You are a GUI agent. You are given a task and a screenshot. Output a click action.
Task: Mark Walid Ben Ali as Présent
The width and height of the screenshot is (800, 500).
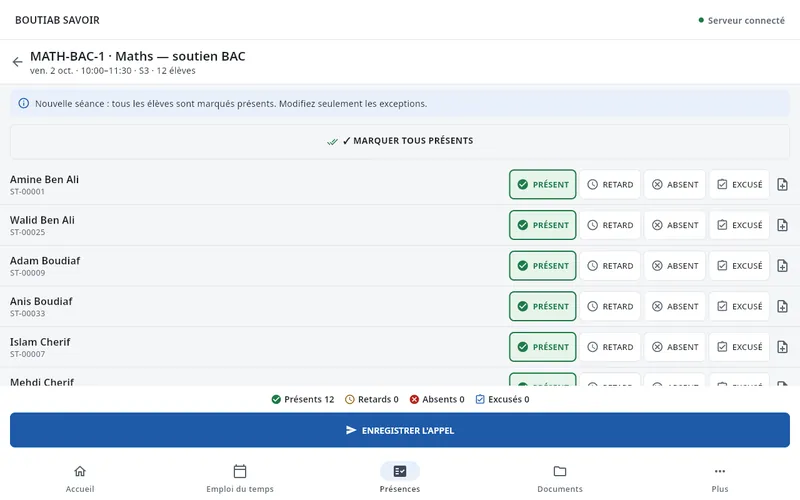point(542,225)
